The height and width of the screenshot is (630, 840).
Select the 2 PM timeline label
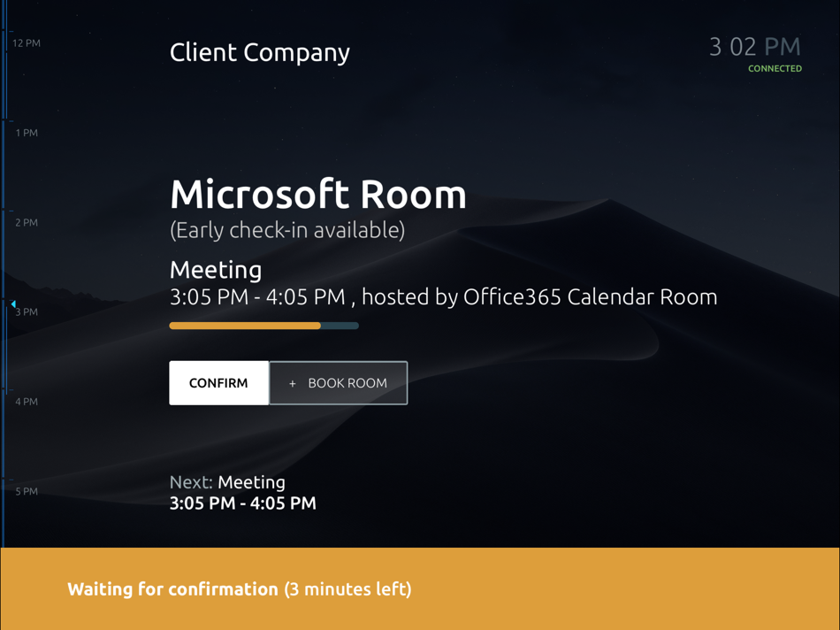click(x=27, y=222)
